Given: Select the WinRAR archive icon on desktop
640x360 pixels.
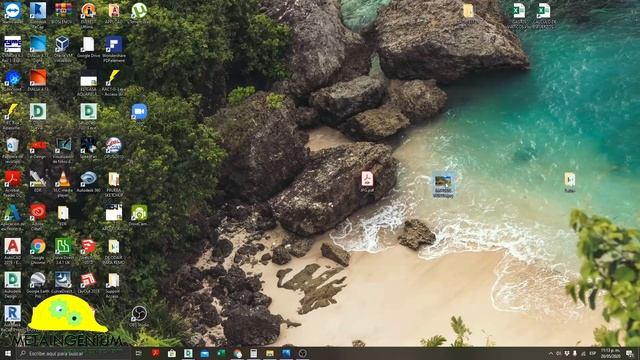Looking at the screenshot, I should click(63, 11).
